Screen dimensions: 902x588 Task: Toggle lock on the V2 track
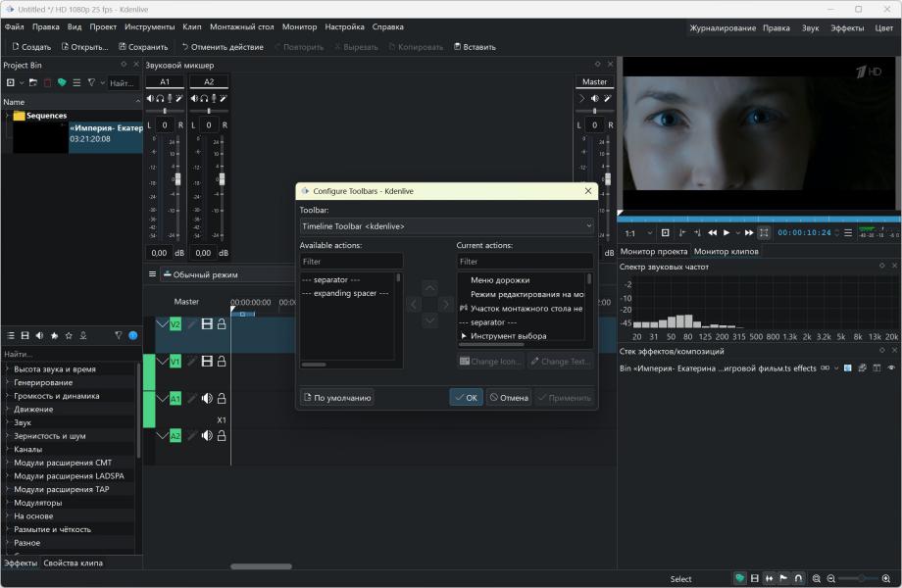222,324
